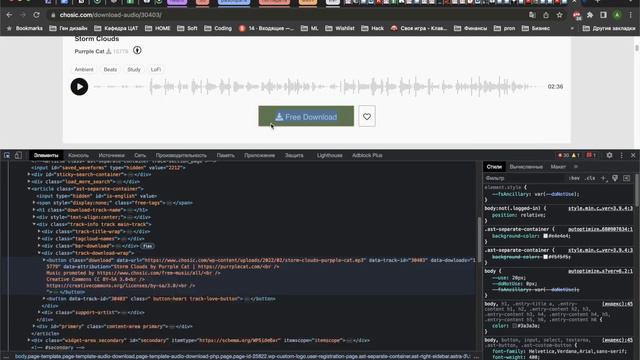Image resolution: width=640 pixels, height=360 pixels.
Task: Switch to the Источники DevTools tab
Action: click(x=111, y=155)
